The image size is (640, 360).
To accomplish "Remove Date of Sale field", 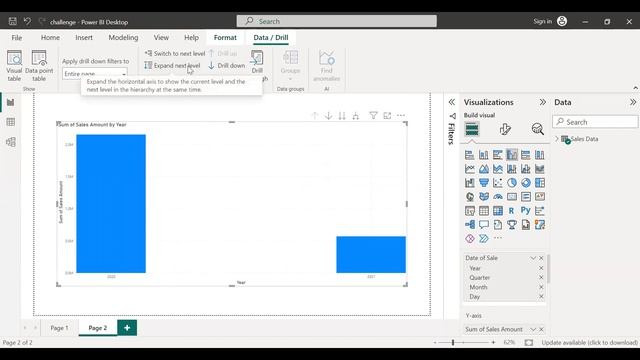I will (x=541, y=258).
